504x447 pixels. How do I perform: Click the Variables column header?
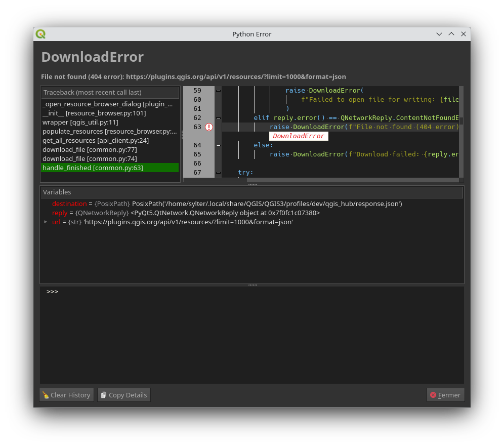[x=251, y=192]
